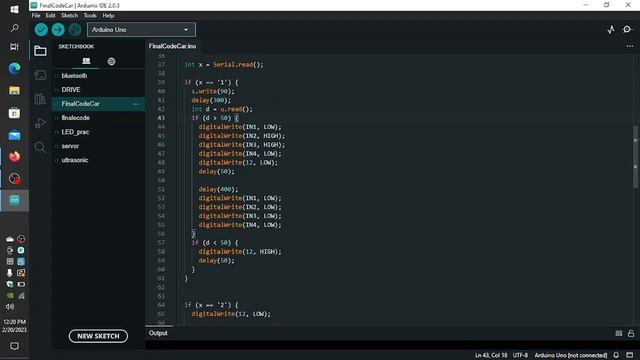Open the Search sidebar panel

(40, 147)
